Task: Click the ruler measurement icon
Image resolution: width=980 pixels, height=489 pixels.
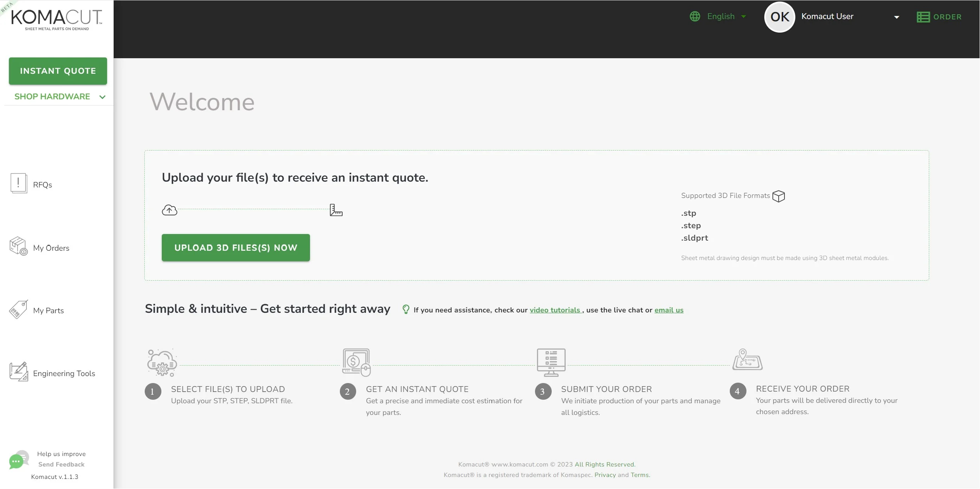Action: tap(336, 210)
